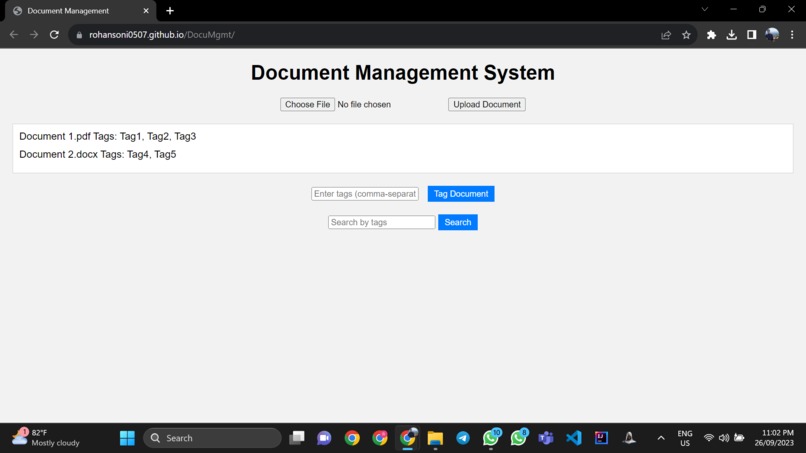The width and height of the screenshot is (806, 453).
Task: Click the address bar URL
Action: [162, 34]
